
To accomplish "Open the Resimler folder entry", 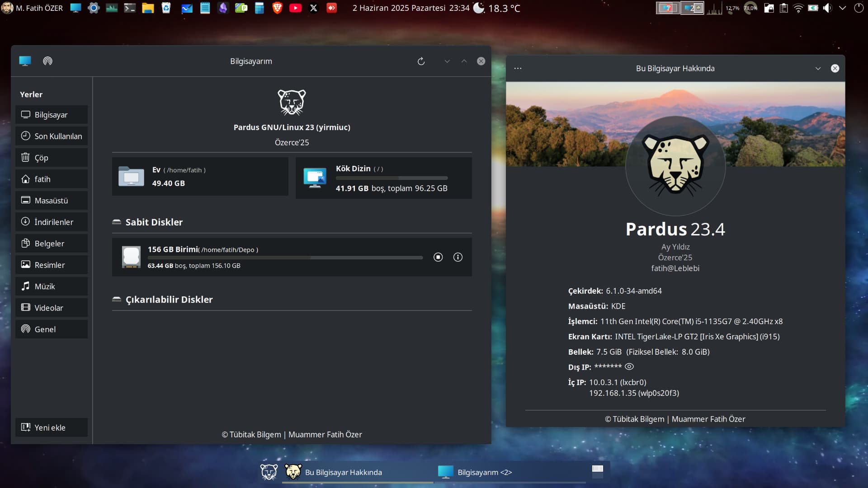I will [x=52, y=265].
